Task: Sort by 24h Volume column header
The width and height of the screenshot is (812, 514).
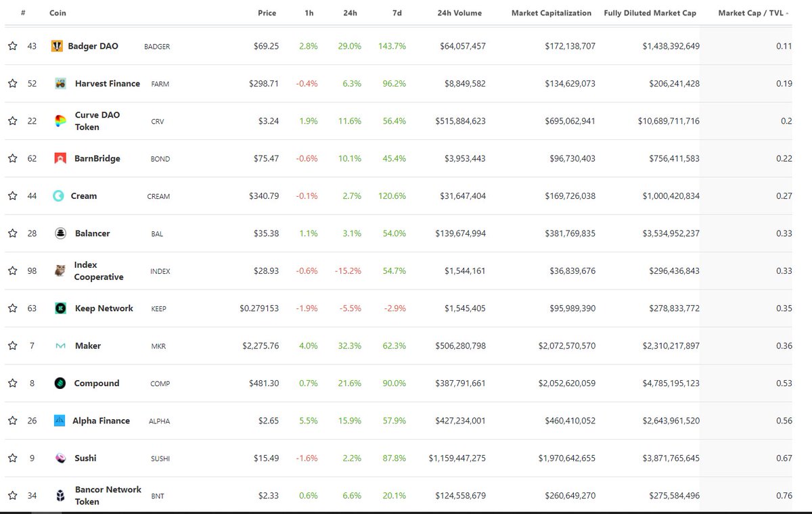Action: click(459, 13)
